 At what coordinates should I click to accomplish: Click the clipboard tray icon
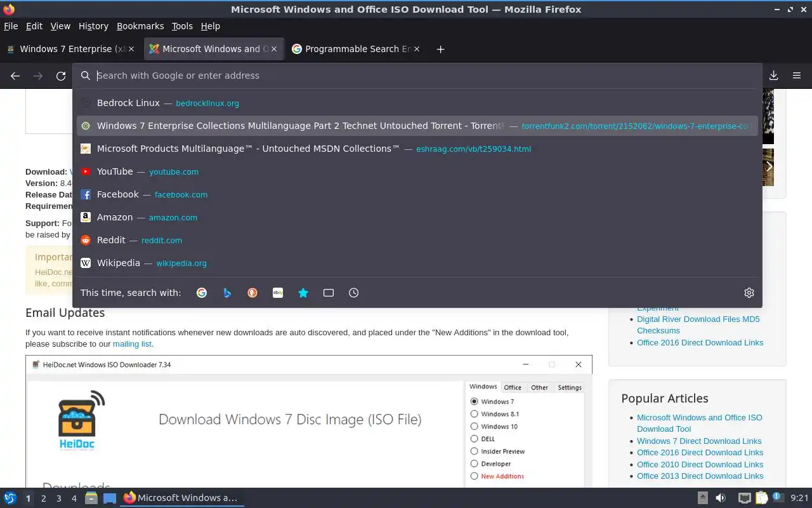761,498
